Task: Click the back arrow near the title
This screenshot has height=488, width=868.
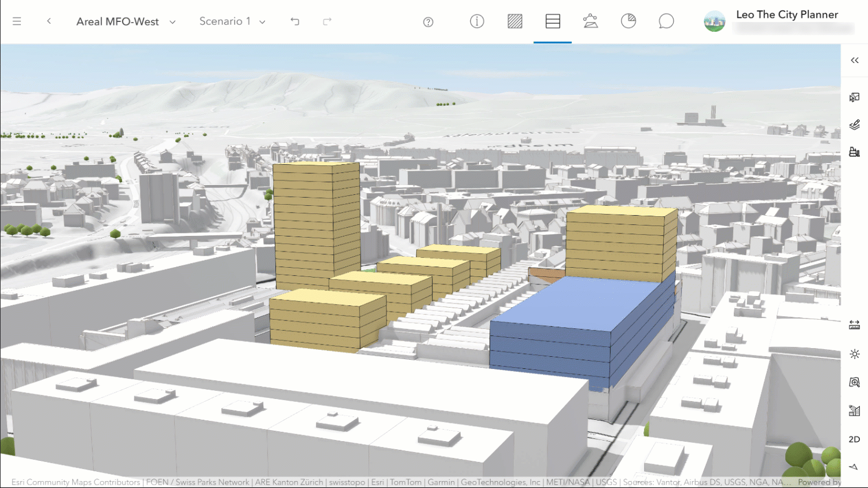Action: [x=49, y=21]
